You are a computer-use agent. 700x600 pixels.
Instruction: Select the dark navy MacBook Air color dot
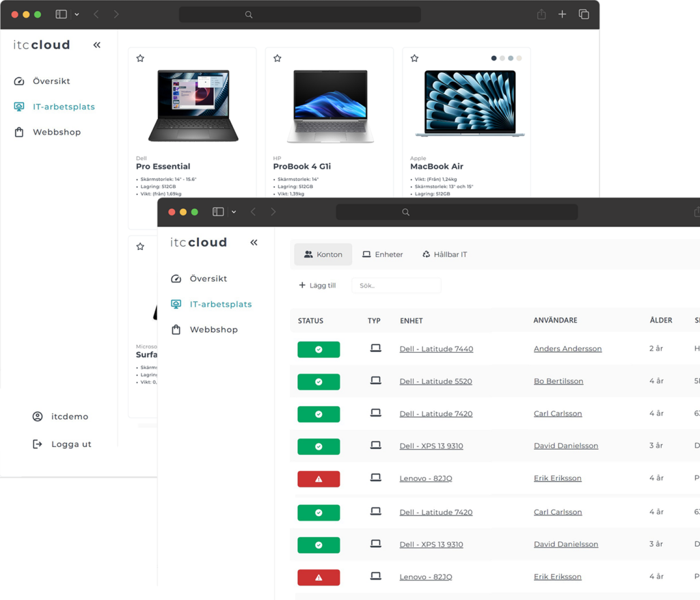click(494, 58)
